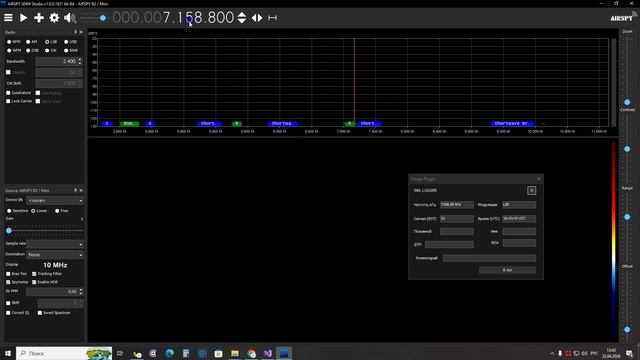Click the Gain slider handle

point(9,231)
